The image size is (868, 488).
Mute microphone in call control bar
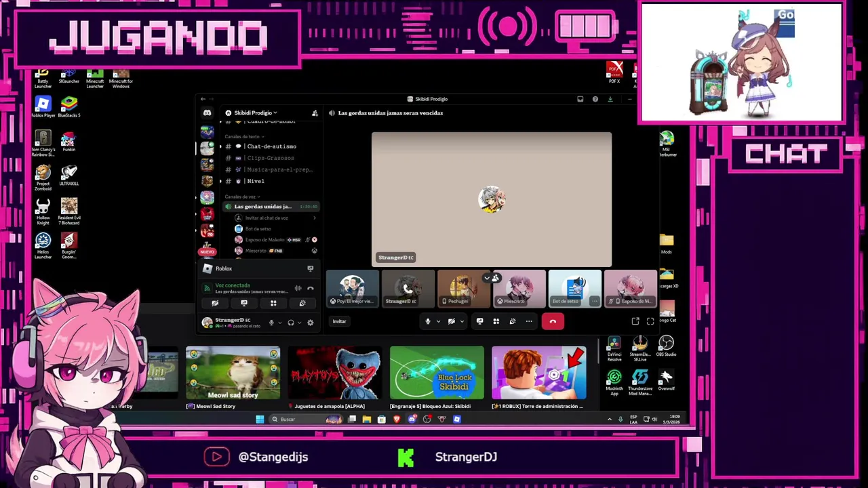click(x=427, y=321)
